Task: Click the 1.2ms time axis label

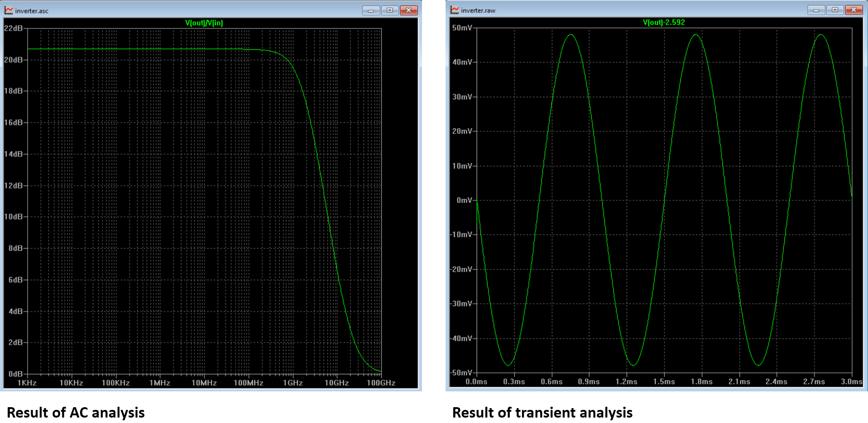Action: 626,381
